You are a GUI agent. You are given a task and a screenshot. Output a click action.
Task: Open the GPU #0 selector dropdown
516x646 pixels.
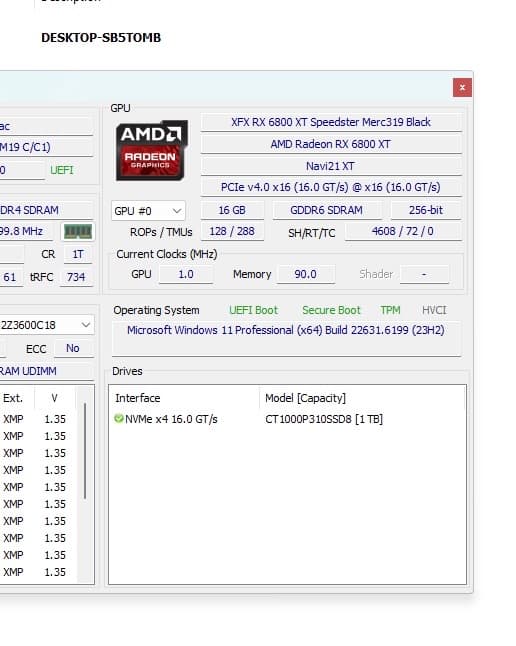(148, 211)
